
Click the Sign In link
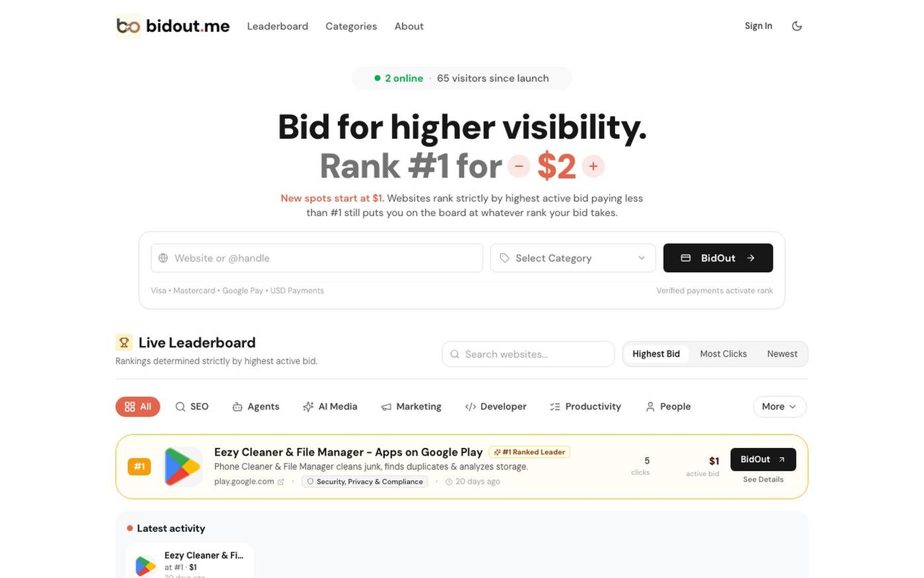click(x=758, y=26)
